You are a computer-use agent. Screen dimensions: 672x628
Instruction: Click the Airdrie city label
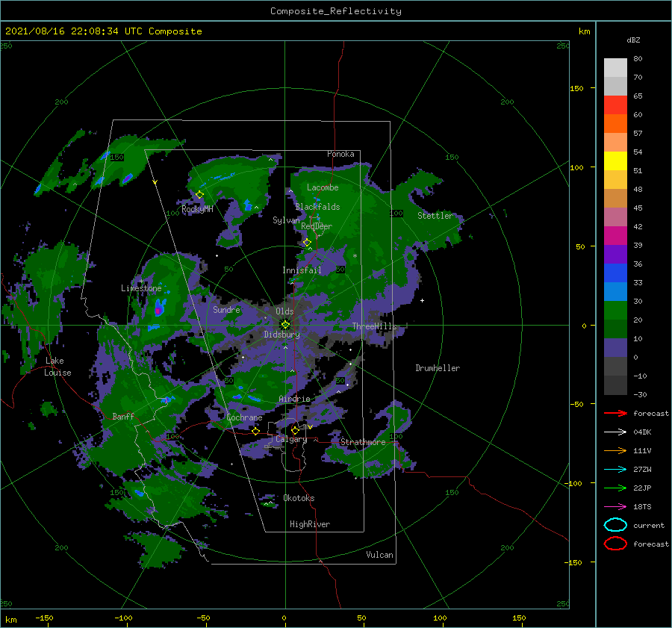pyautogui.click(x=294, y=399)
